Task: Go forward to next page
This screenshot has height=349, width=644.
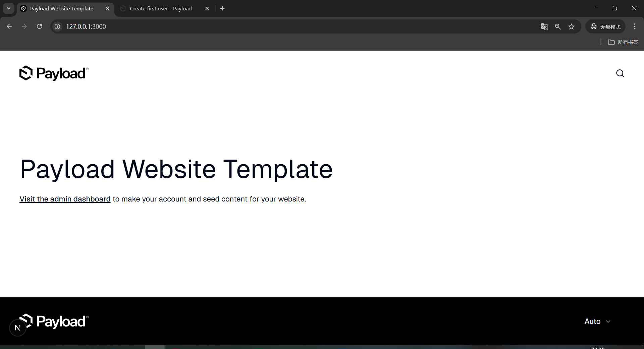Action: click(24, 26)
